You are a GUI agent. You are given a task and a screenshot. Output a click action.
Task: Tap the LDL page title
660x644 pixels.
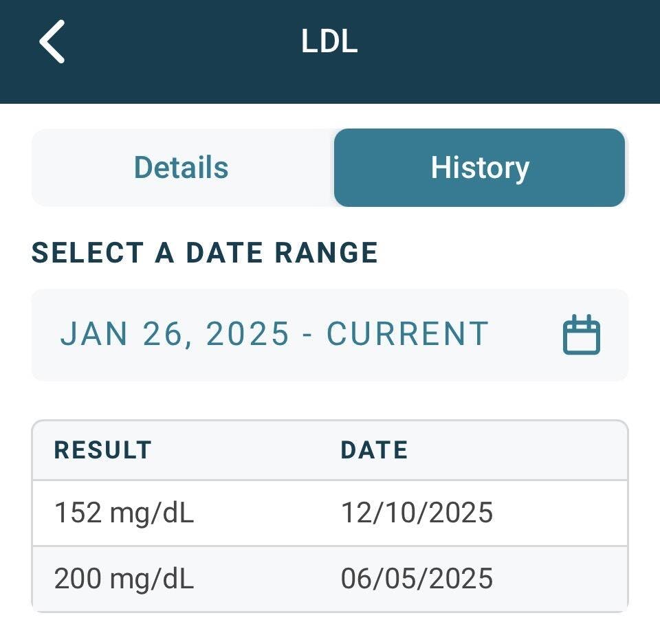[x=329, y=42]
